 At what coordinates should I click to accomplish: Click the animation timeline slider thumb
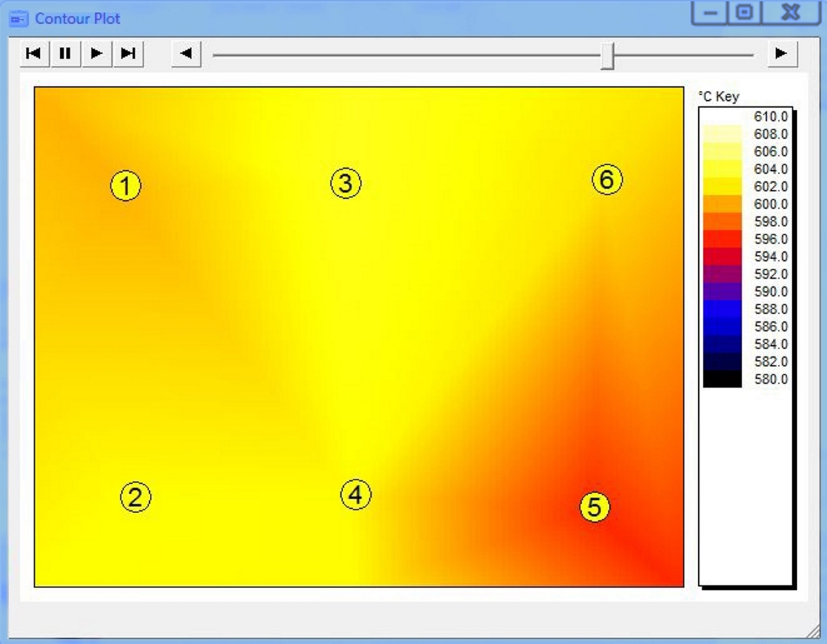pyautogui.click(x=609, y=55)
